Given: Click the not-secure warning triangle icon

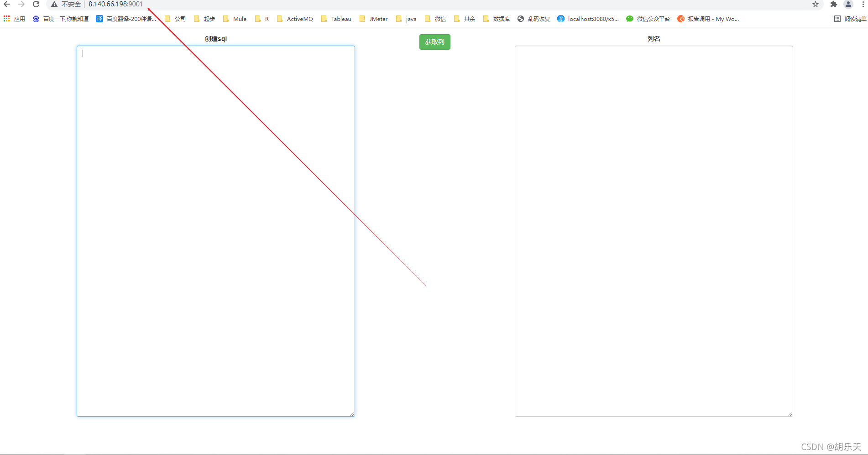Looking at the screenshot, I should [54, 4].
